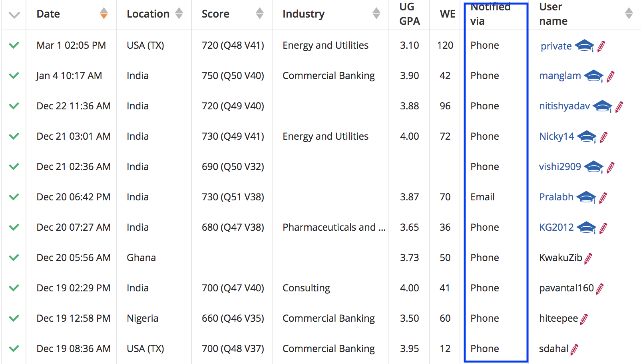Click the pencil edit icon next to private
This screenshot has width=641, height=364.
click(x=601, y=46)
